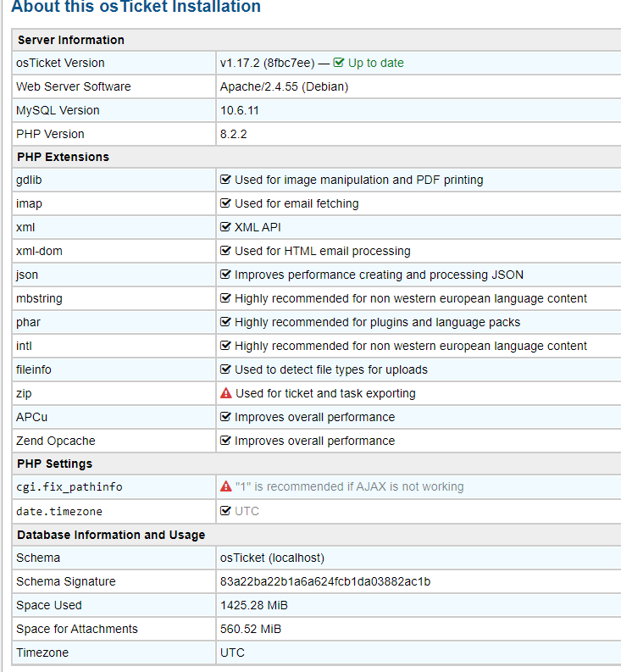
Task: Click Used for image manipulation and PDF printing
Action: [359, 180]
